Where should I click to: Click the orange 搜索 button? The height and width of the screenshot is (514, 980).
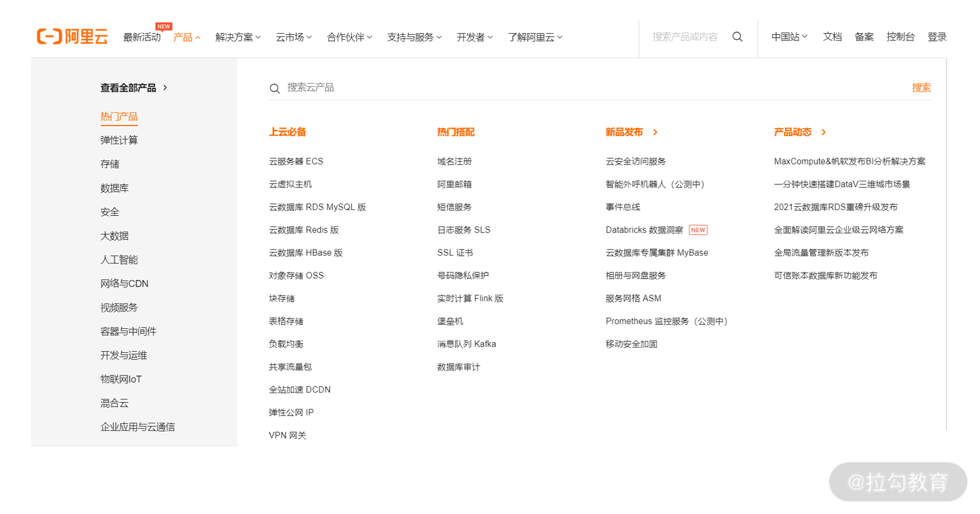click(921, 88)
